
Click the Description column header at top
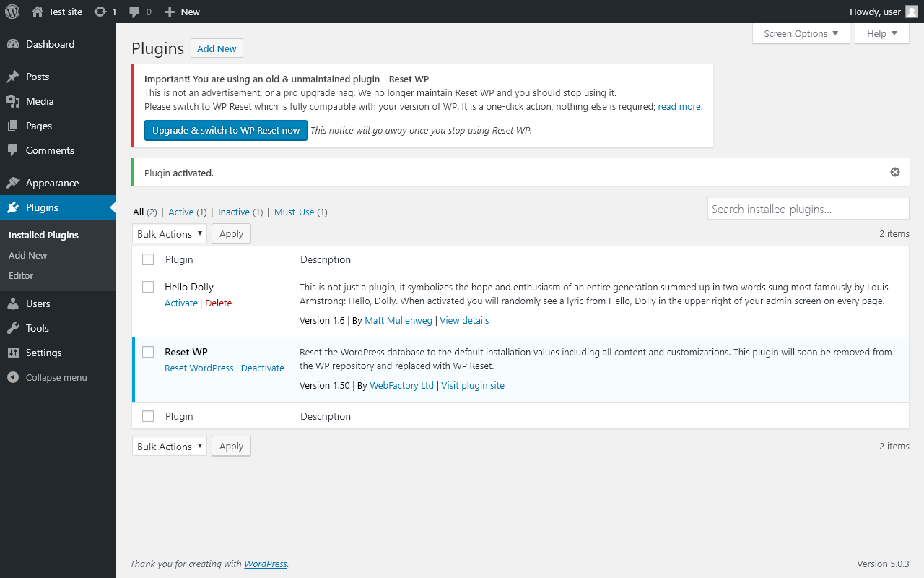[326, 259]
